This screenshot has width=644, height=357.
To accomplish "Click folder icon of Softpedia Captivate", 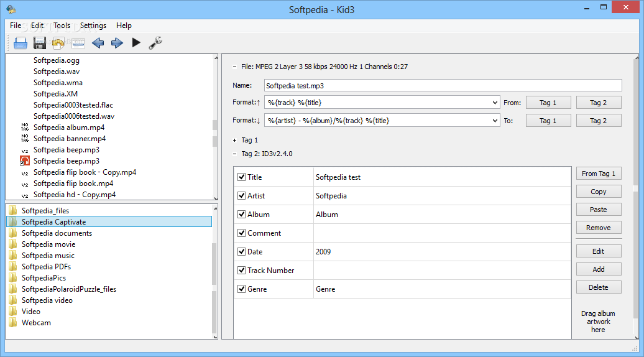I will tap(13, 221).
